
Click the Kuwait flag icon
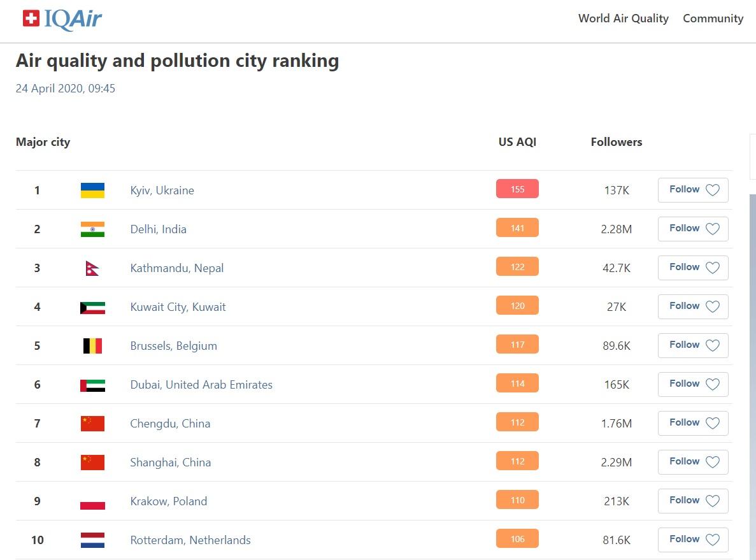92,307
